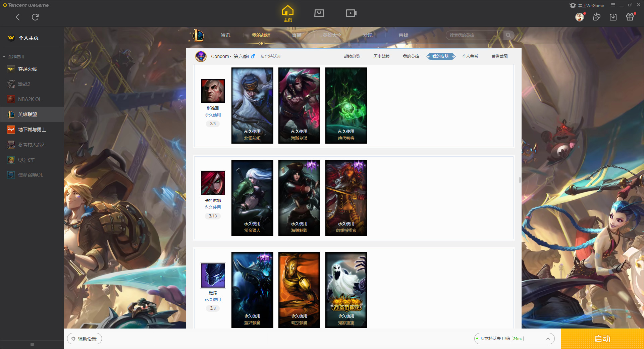The width and height of the screenshot is (644, 349).
Task: Click the sidebar bottom handle icon
Action: [x=32, y=344]
